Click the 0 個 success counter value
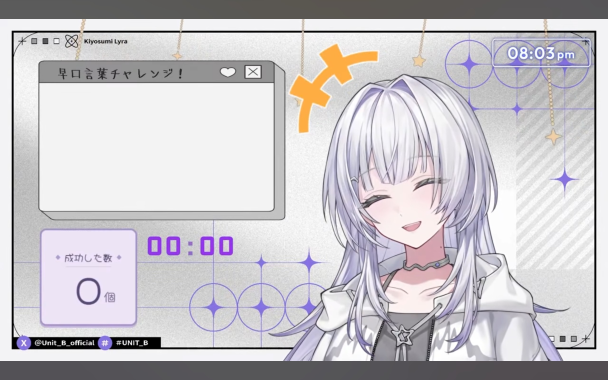 pyautogui.click(x=95, y=292)
